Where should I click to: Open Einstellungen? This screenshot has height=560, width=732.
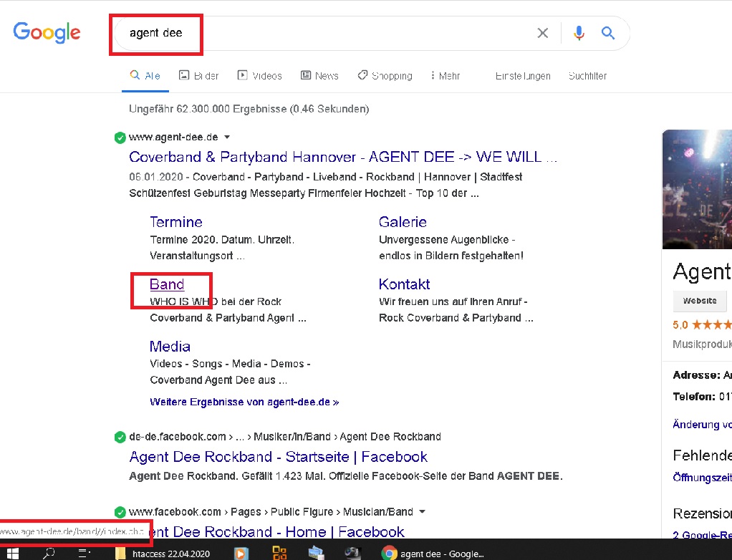(x=523, y=76)
